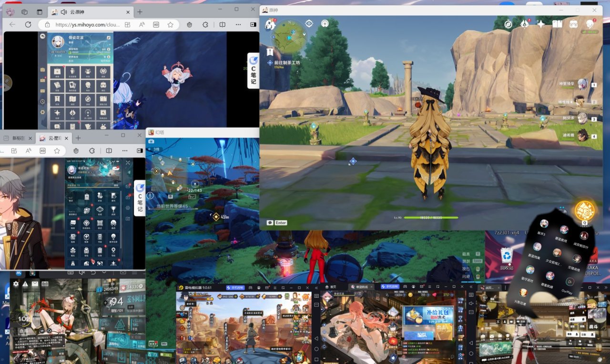Open the co-op signal icon in Genshin
This screenshot has height=364, width=610.
pos(325,23)
